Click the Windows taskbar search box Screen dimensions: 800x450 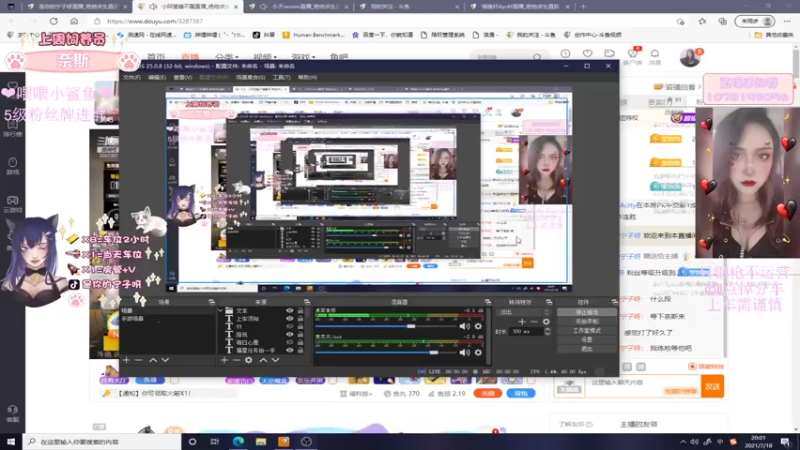[x=102, y=442]
